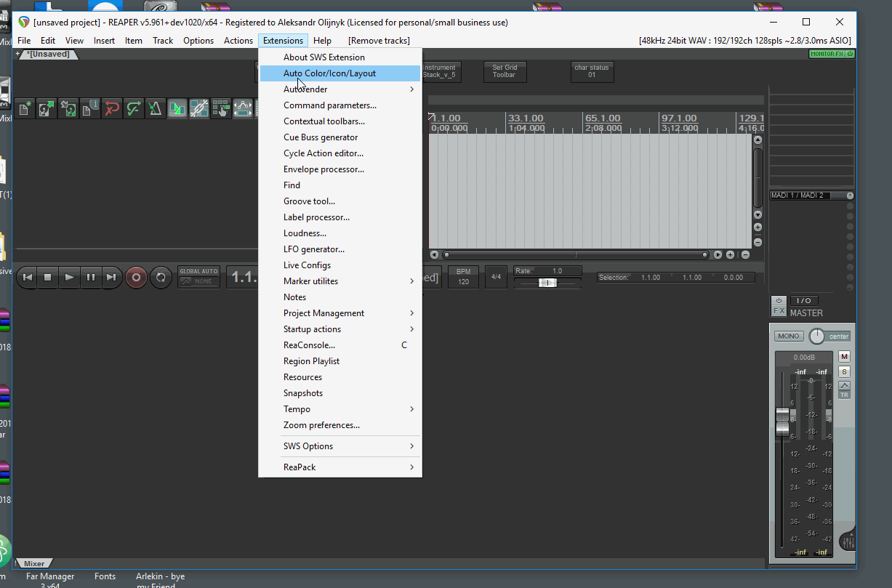Image resolution: width=892 pixels, height=588 pixels.
Task: Click the master 0.00dB volume readout
Action: pyautogui.click(x=805, y=357)
